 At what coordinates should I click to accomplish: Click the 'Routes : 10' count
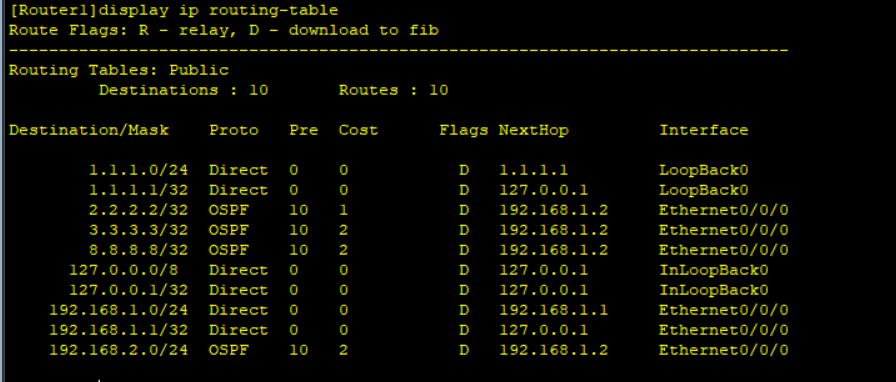394,90
